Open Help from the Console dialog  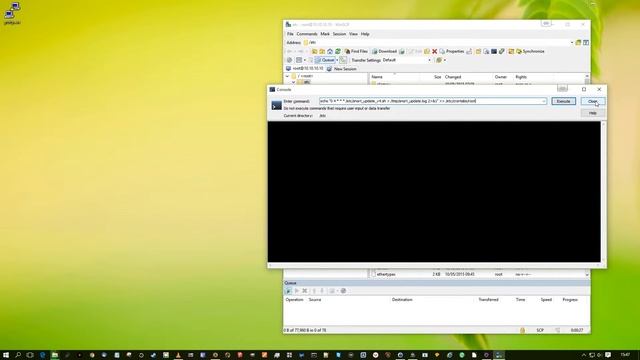[593, 113]
